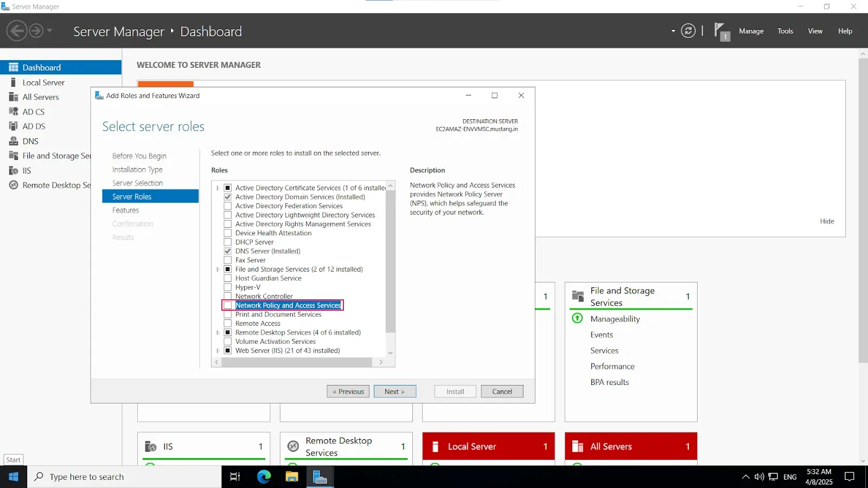
Task: Open the Help menu
Action: point(845,31)
